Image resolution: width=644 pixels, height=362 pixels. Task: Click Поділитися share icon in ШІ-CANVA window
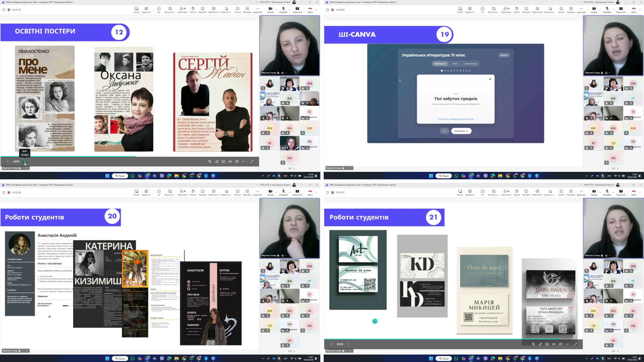coord(621,9)
